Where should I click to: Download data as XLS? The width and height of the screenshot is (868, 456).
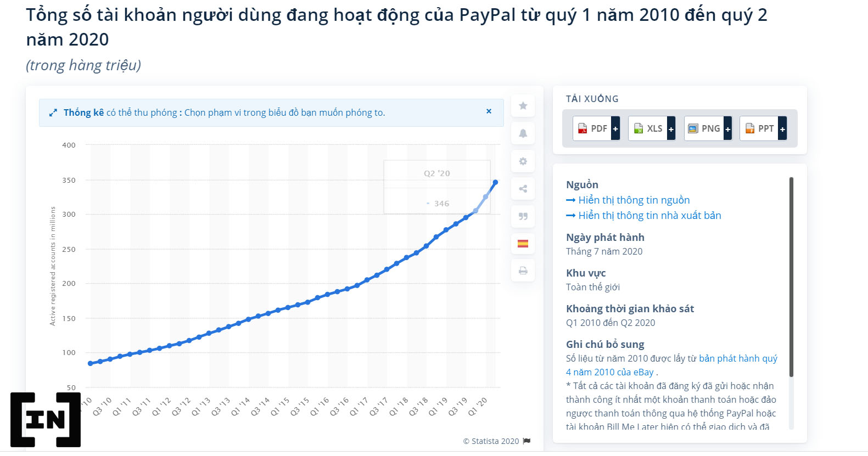point(648,128)
